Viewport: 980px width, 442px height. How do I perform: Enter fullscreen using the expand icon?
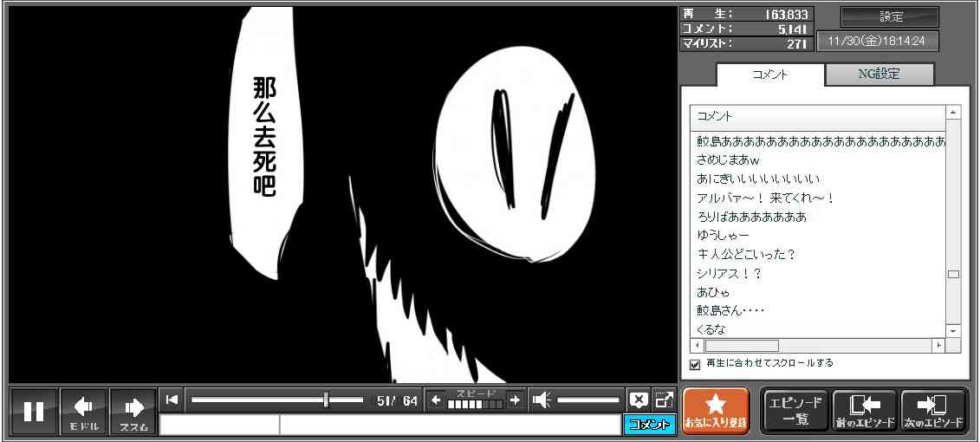(664, 400)
